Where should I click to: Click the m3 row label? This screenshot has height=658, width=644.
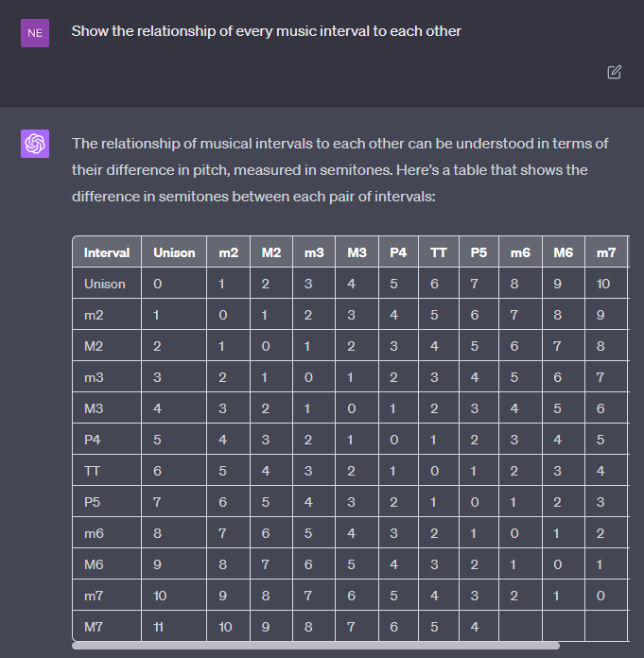(93, 377)
